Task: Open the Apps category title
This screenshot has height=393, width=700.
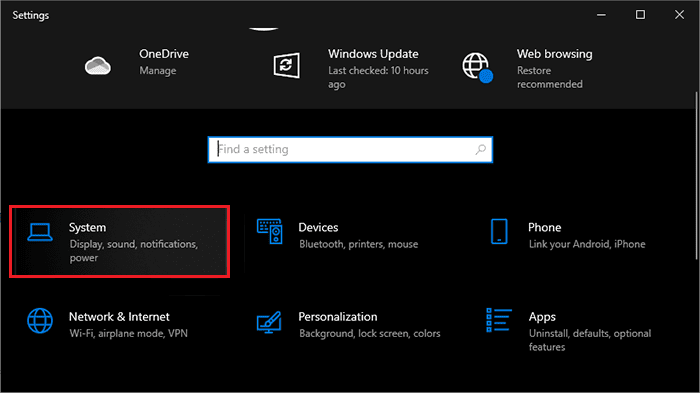Action: [x=542, y=318]
